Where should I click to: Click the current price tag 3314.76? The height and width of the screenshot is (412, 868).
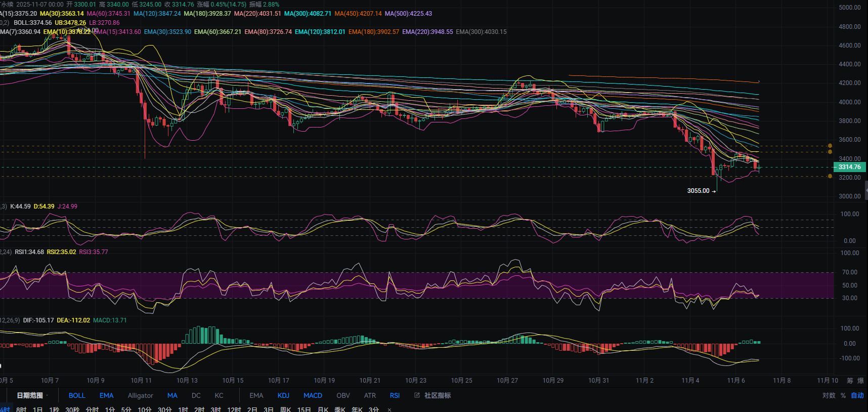(x=849, y=167)
